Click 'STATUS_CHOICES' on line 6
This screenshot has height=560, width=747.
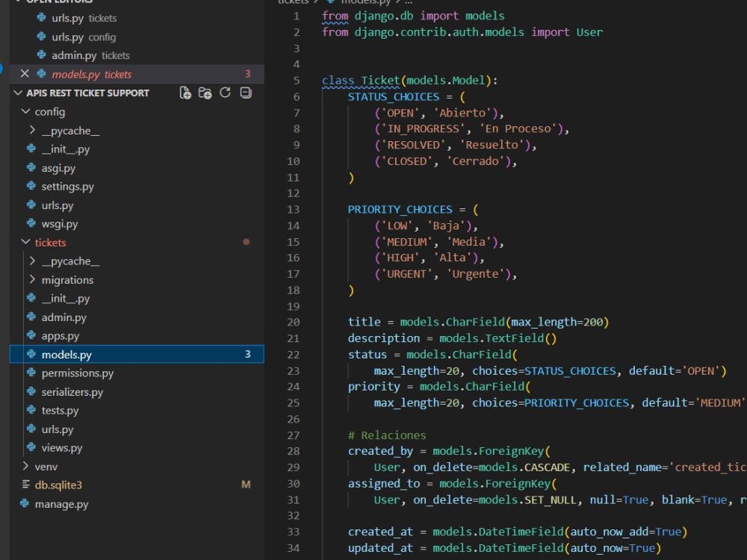pos(394,96)
